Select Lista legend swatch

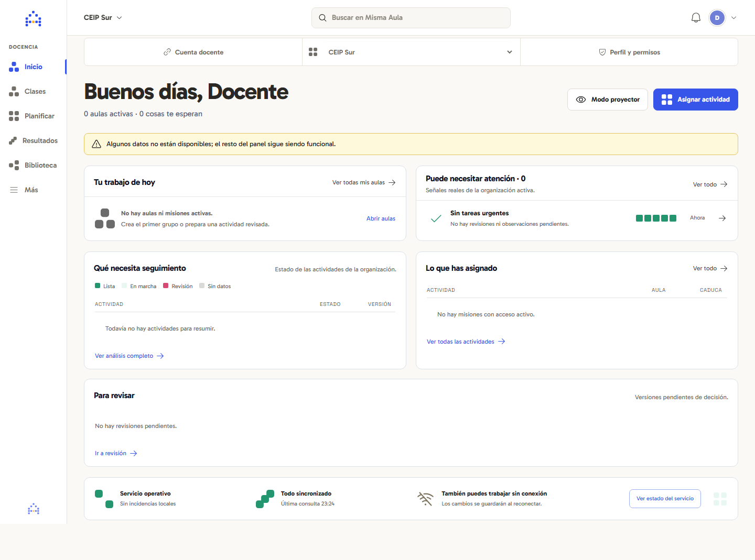pyautogui.click(x=98, y=286)
